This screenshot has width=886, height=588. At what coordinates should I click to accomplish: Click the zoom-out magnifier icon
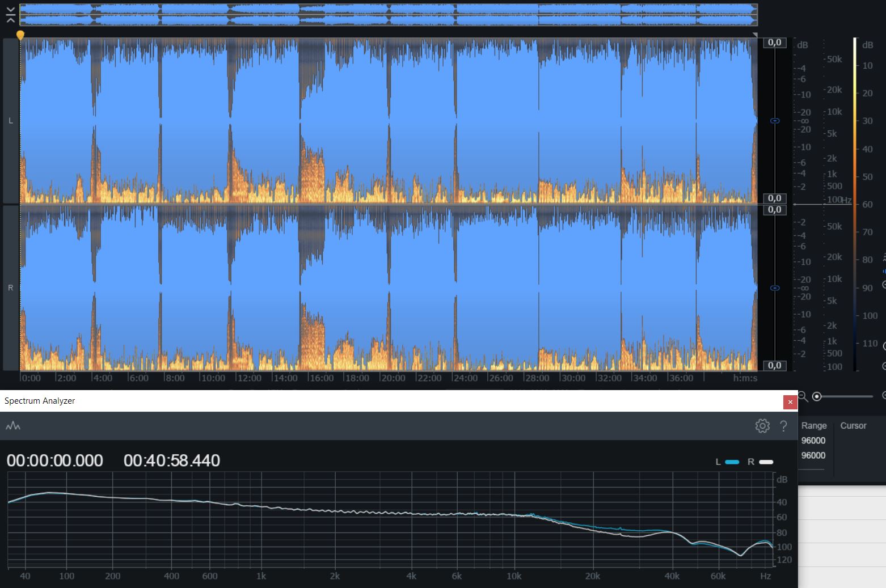pyautogui.click(x=803, y=396)
